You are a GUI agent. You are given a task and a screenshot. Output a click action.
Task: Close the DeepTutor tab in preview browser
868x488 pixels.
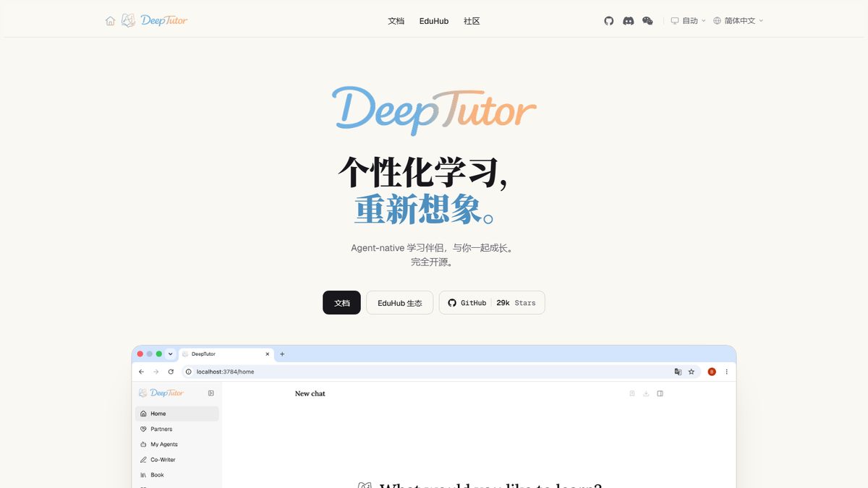point(268,354)
